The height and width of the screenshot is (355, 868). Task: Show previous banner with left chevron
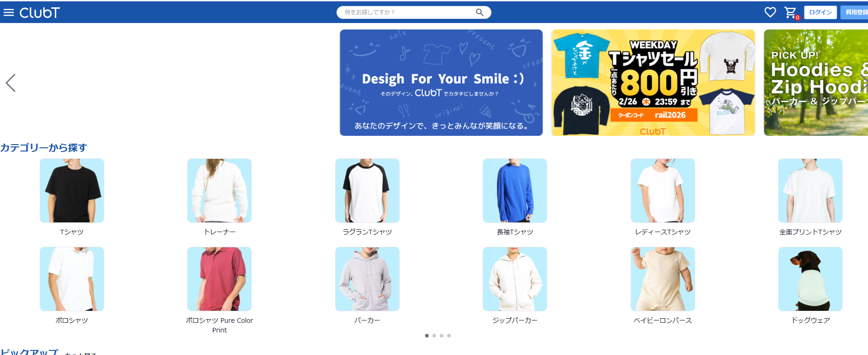click(11, 83)
